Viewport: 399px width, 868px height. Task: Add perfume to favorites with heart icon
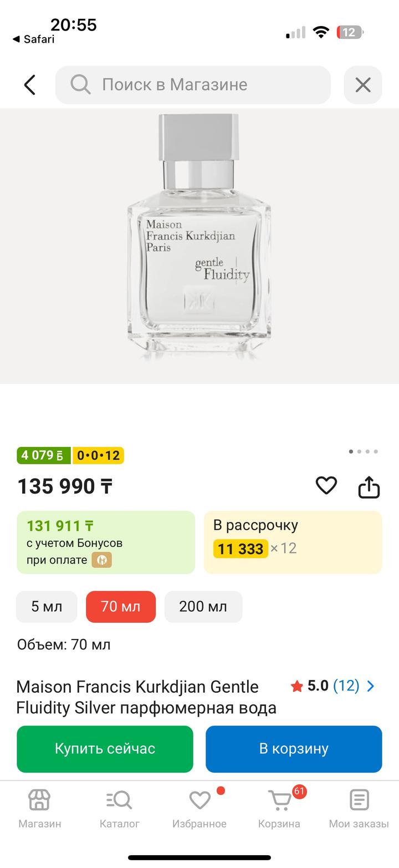point(326,486)
